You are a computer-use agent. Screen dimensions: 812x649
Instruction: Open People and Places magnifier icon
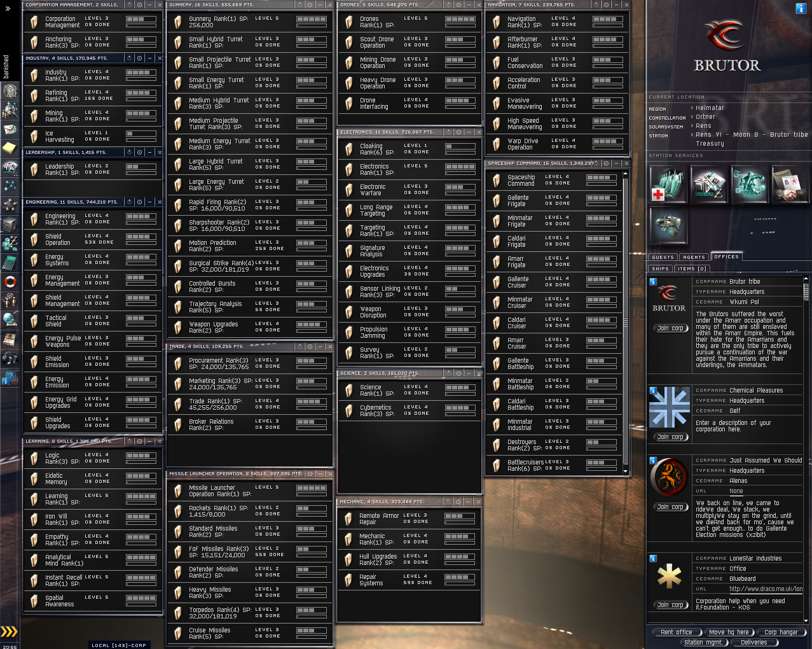coord(10,110)
